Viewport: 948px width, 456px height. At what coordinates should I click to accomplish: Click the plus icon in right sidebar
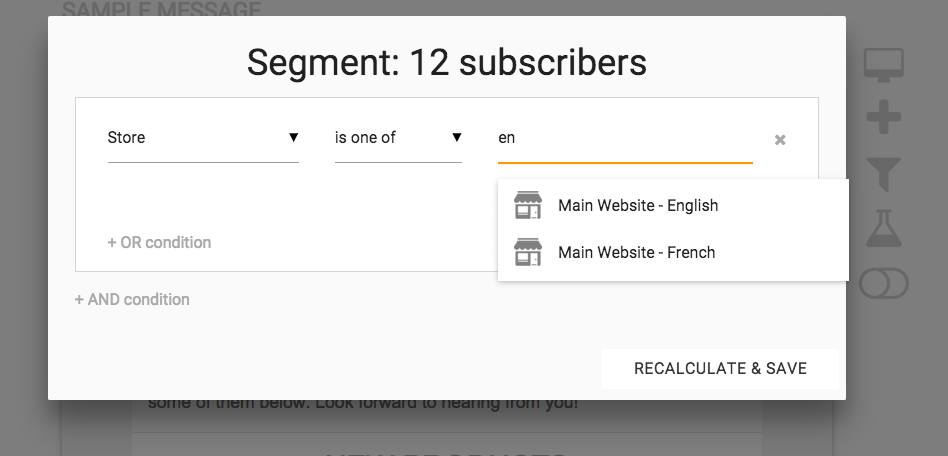point(884,119)
